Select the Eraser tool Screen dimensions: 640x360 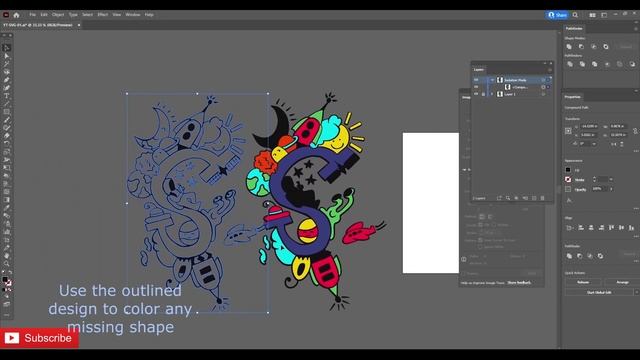pyautogui.click(x=6, y=136)
